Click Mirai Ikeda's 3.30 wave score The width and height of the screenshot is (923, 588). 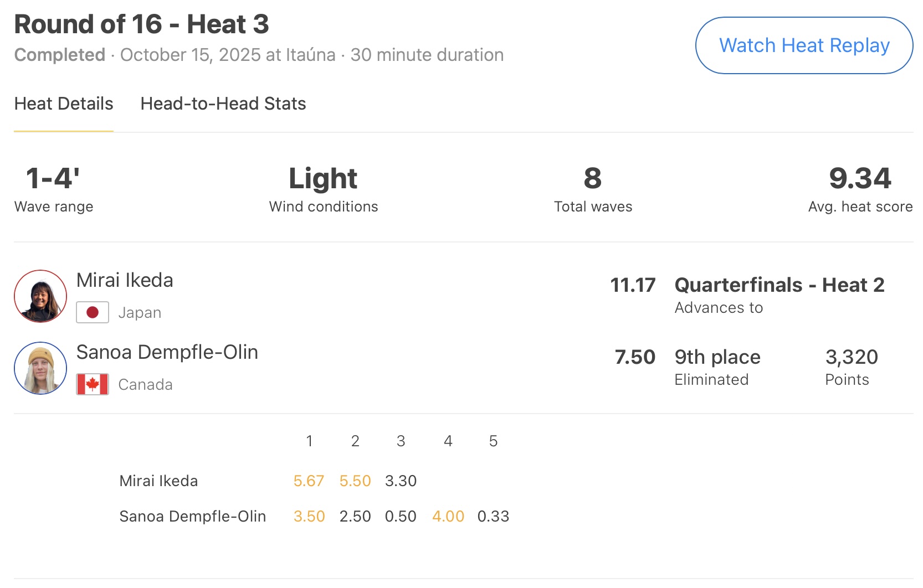[401, 481]
